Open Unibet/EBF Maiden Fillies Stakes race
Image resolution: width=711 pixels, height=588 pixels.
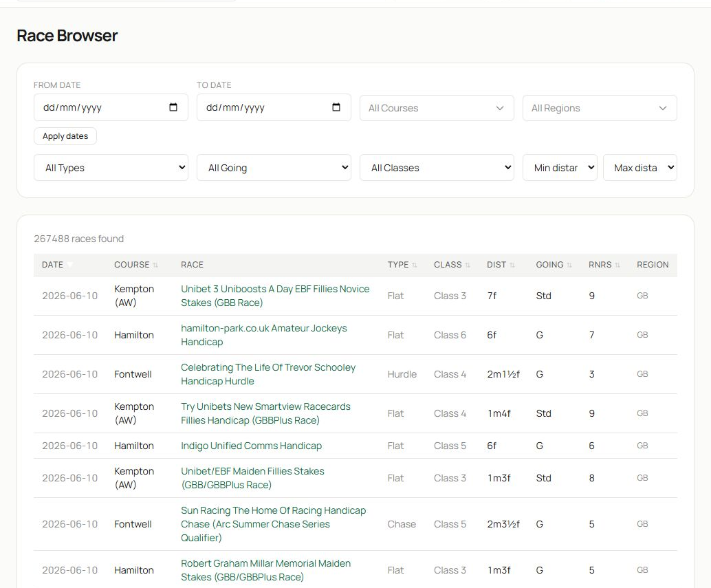point(252,478)
